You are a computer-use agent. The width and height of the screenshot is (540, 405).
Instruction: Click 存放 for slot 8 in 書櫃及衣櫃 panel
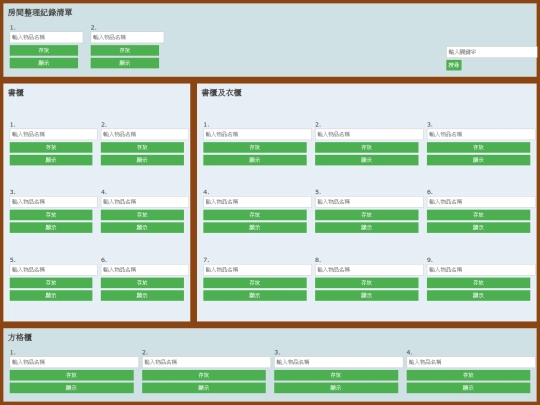(x=367, y=283)
